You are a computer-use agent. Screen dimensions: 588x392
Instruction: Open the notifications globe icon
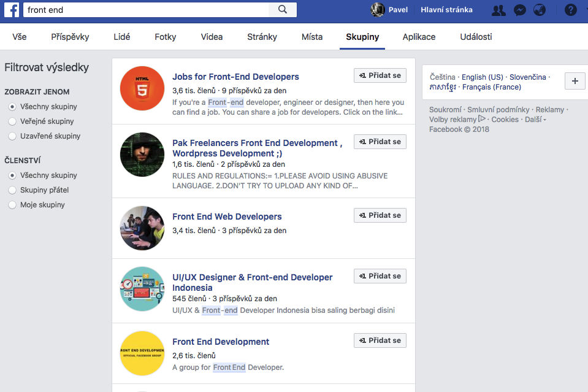(x=540, y=10)
